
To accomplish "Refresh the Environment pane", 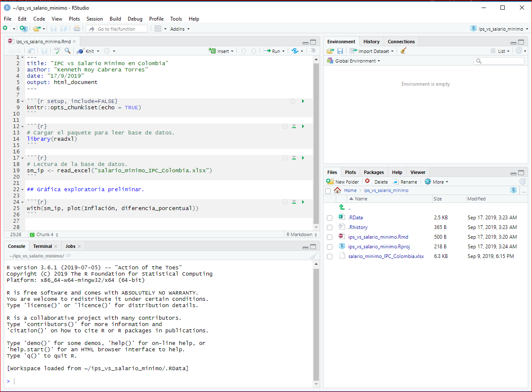I will (519, 51).
